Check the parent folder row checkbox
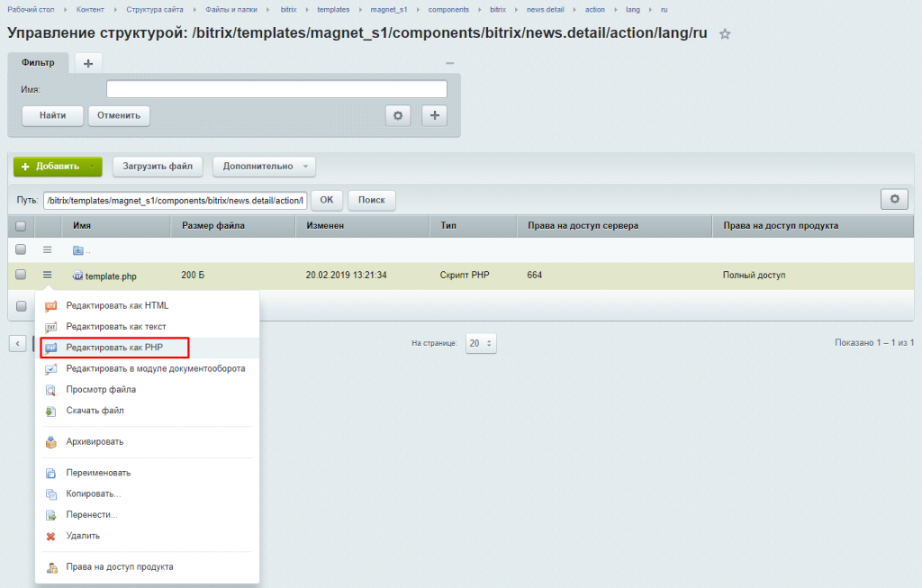 coord(21,249)
